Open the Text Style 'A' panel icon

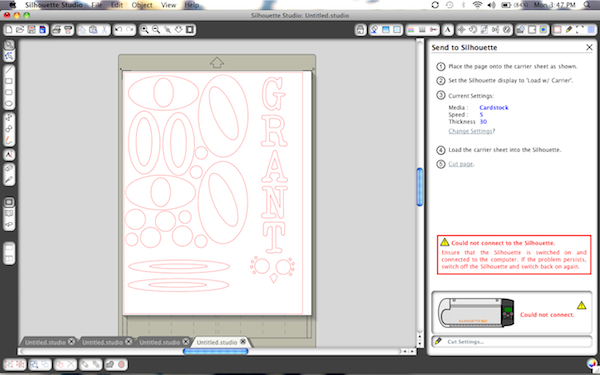click(447, 29)
